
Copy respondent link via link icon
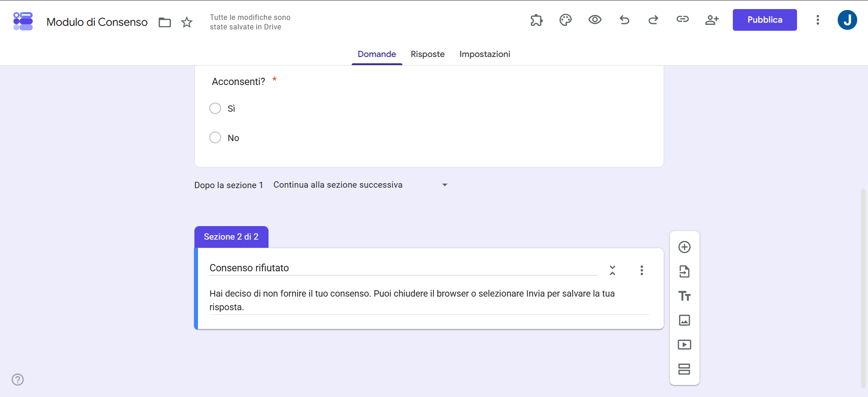point(683,19)
